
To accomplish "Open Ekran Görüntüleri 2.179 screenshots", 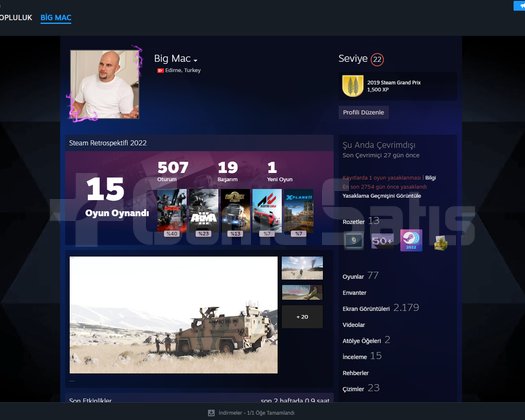I will pos(381,308).
